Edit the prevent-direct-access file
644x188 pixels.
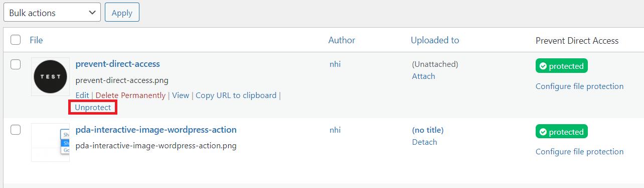(82, 95)
